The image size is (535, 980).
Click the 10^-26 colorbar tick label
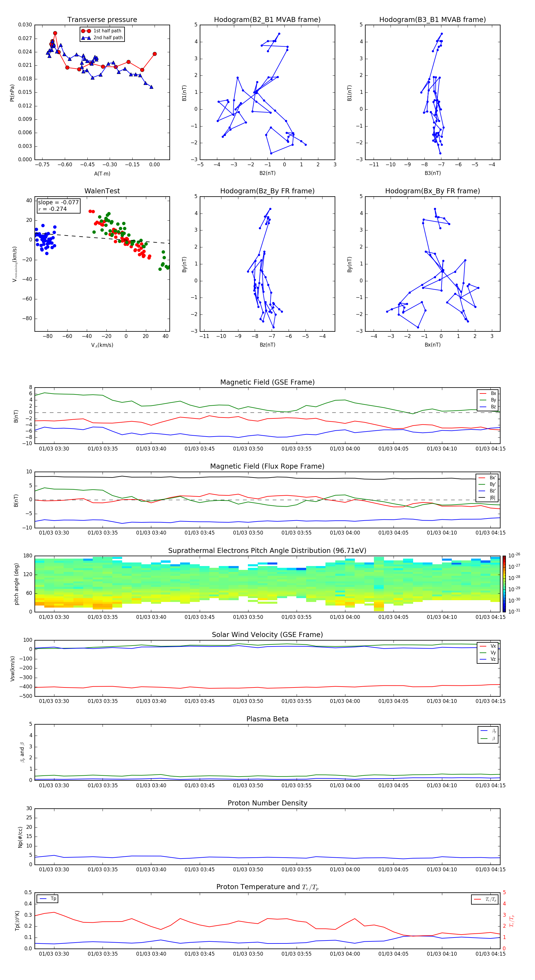click(x=514, y=555)
